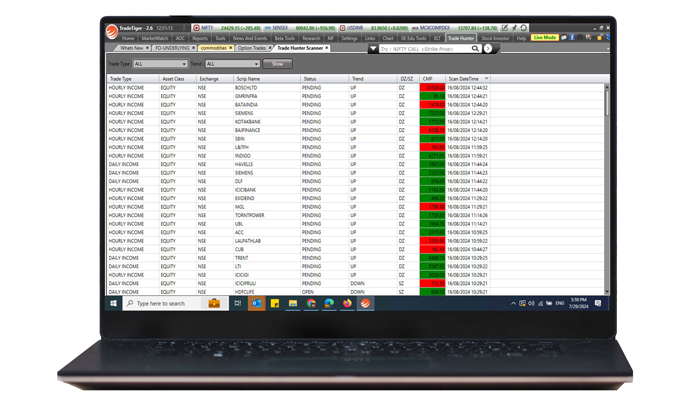Screen dimensions: 700x402
Task: Sort by the Scrip Name column header
Action: [x=267, y=79]
